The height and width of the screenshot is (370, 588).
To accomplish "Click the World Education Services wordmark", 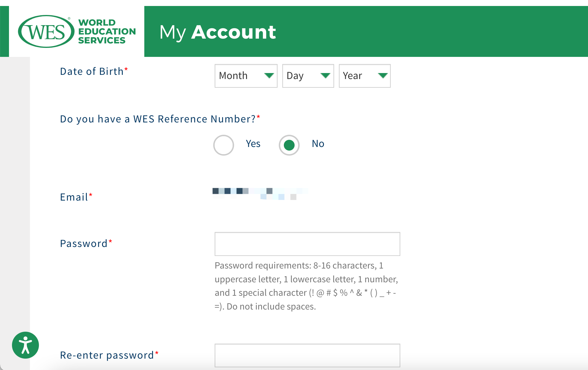I will point(107,31).
